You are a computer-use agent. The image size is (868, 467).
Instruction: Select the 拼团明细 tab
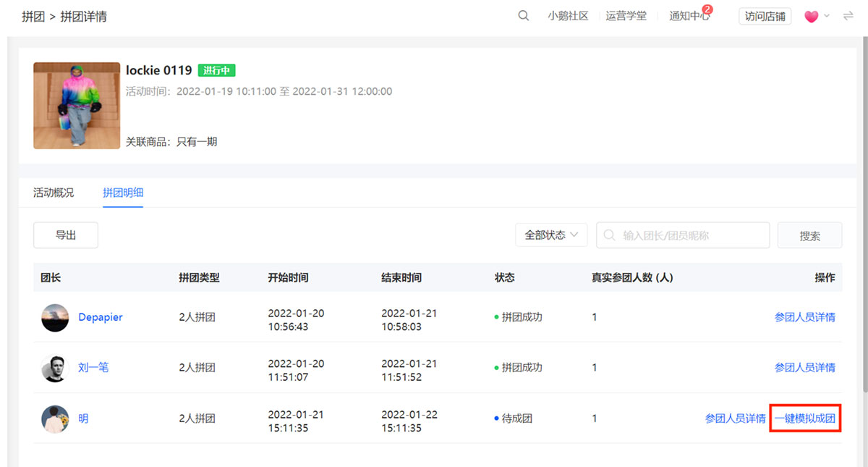(x=123, y=193)
